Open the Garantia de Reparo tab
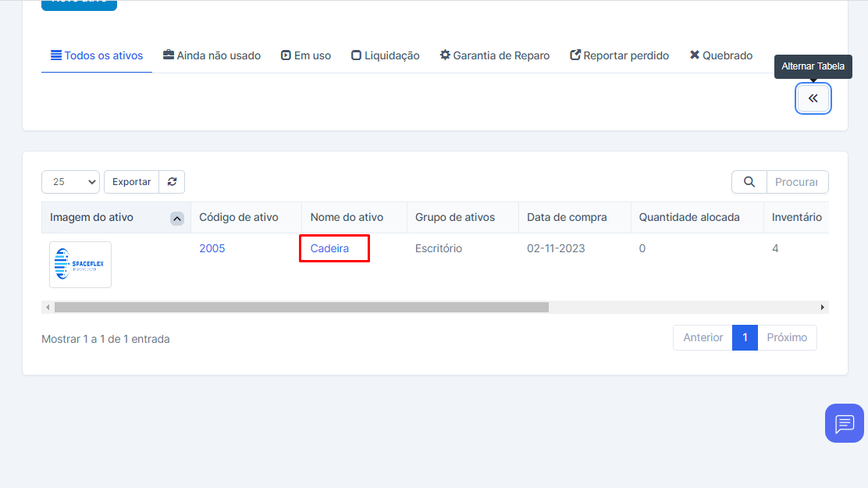868x488 pixels. click(495, 56)
